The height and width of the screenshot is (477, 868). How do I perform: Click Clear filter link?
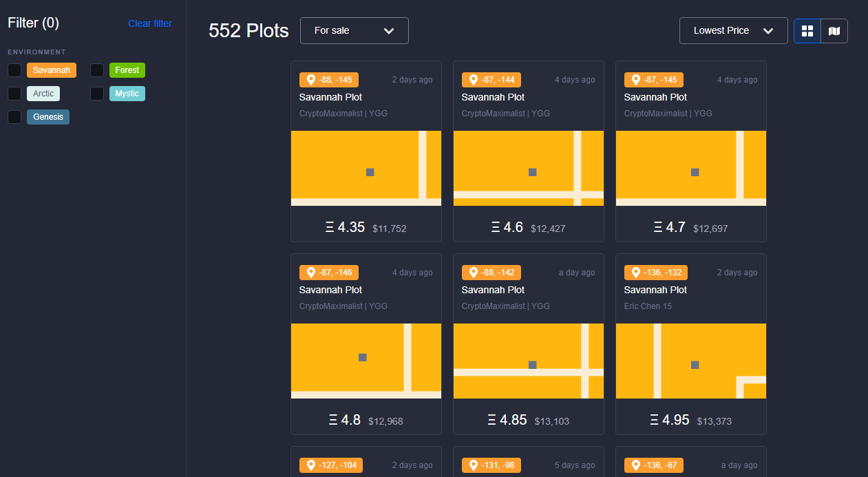(150, 23)
